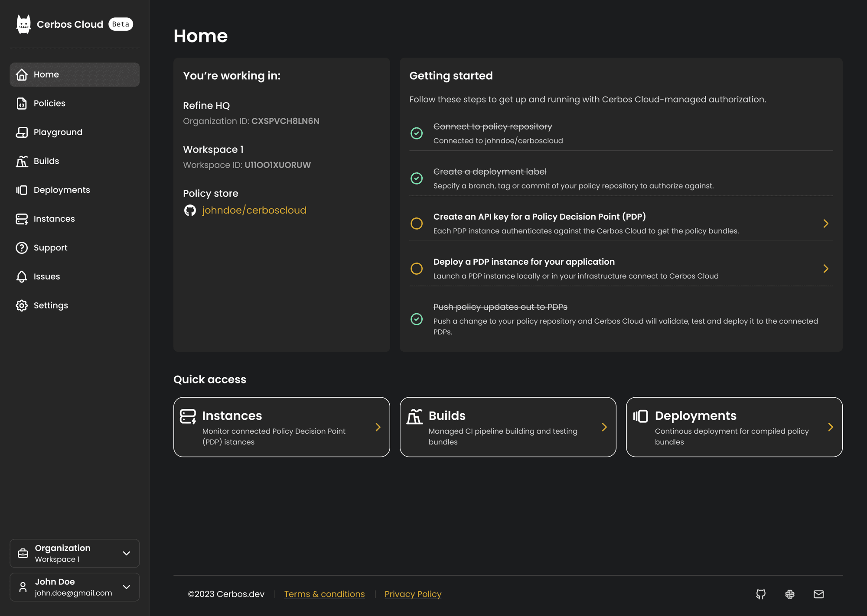Click the Deployments icon in sidebar
This screenshot has height=616, width=867.
22,190
